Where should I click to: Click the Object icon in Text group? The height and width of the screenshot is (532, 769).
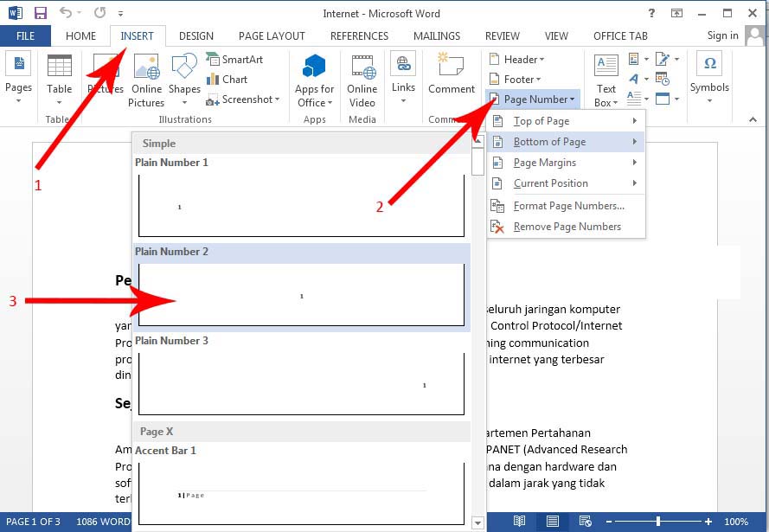(667, 99)
